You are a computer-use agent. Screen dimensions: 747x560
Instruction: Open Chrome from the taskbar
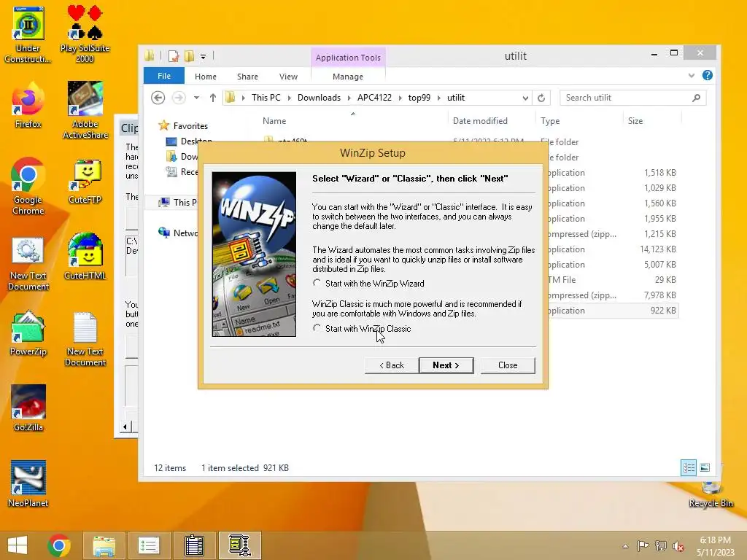[x=59, y=545]
